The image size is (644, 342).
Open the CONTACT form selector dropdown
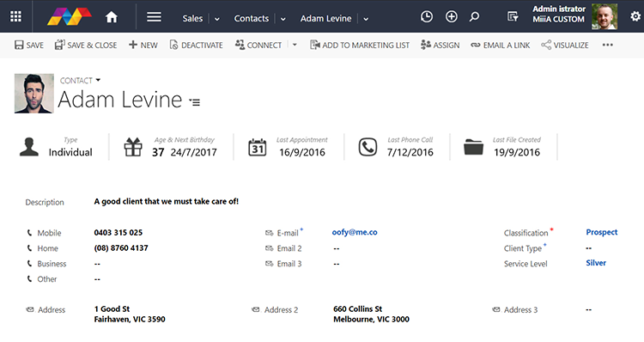pyautogui.click(x=81, y=80)
